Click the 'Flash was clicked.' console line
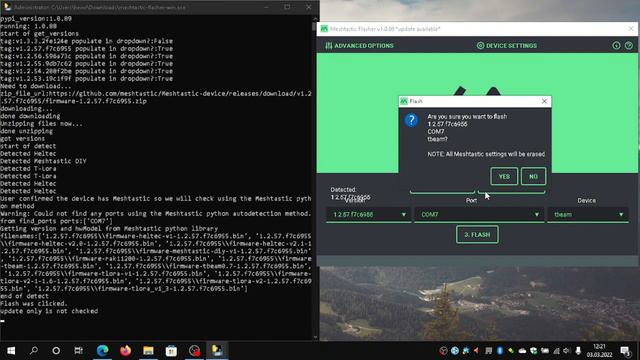Image resolution: width=640 pixels, height=360 pixels. [x=33, y=304]
